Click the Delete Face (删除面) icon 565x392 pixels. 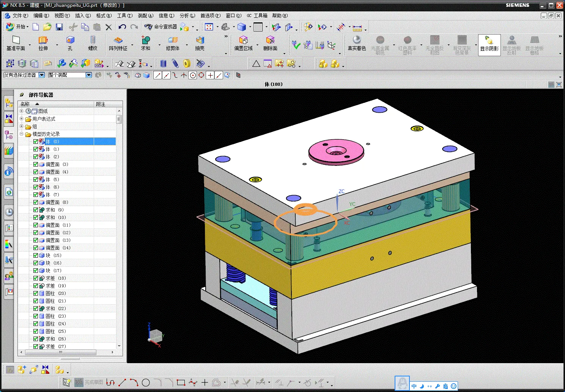pos(270,40)
